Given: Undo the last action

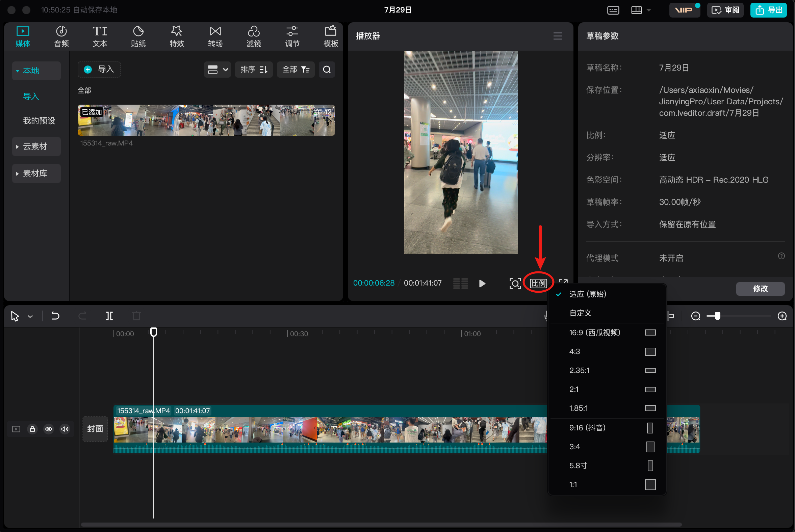Looking at the screenshot, I should pos(55,316).
